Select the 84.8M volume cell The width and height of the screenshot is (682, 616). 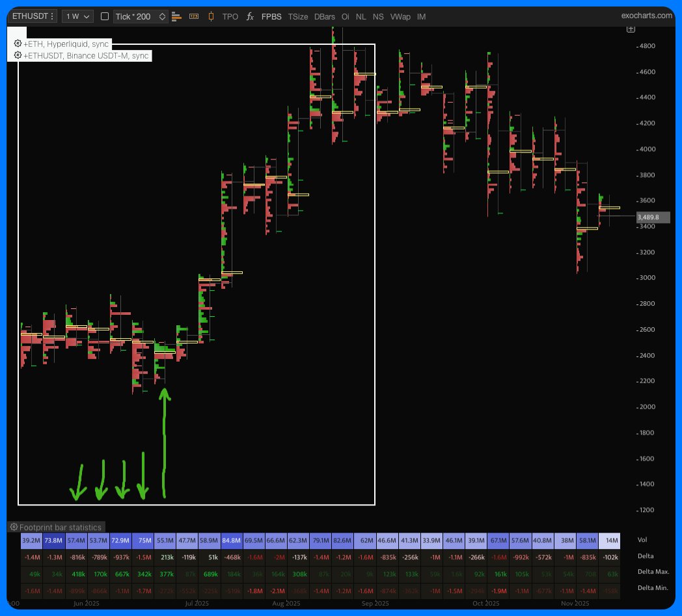[232, 541]
